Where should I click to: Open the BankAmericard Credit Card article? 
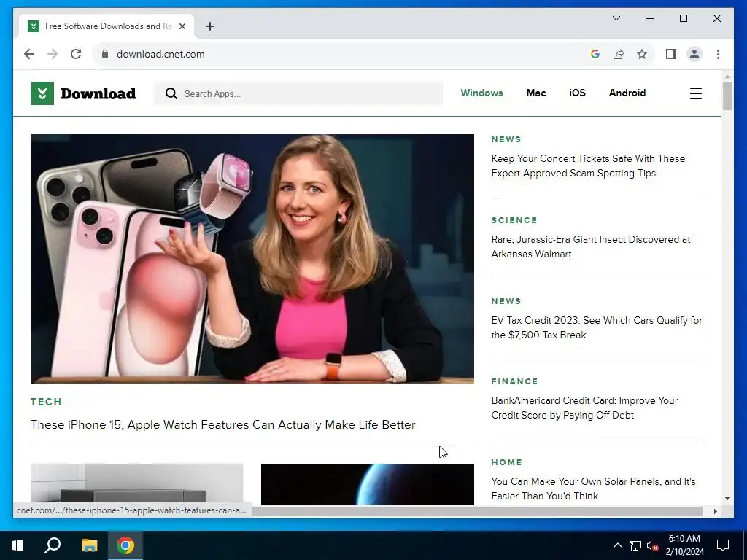tap(584, 408)
